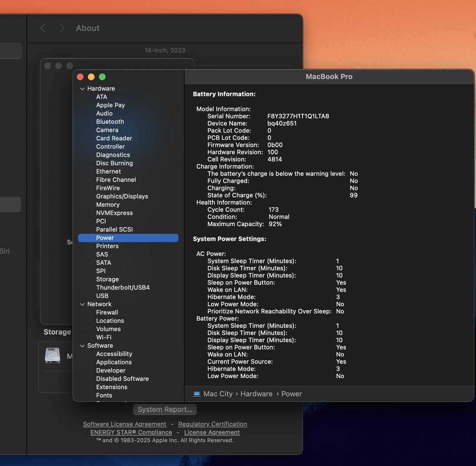Go back in the About window
Image resolution: width=476 pixels, height=466 pixels.
[42, 28]
